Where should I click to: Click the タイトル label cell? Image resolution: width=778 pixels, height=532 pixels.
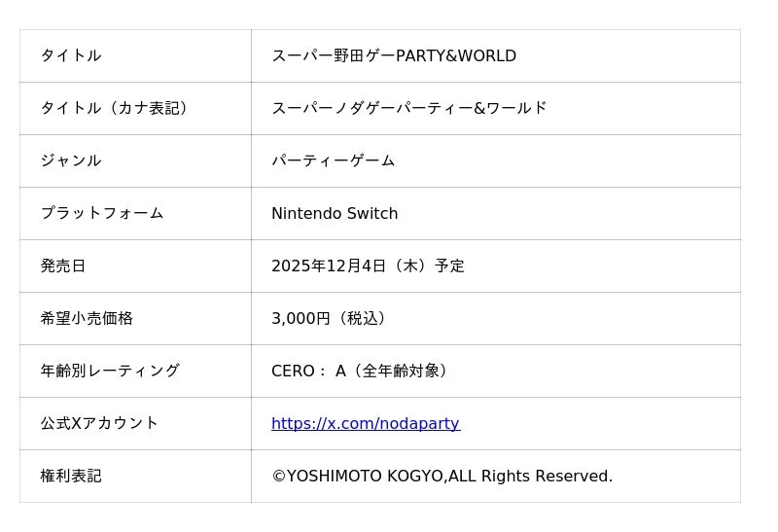71,56
